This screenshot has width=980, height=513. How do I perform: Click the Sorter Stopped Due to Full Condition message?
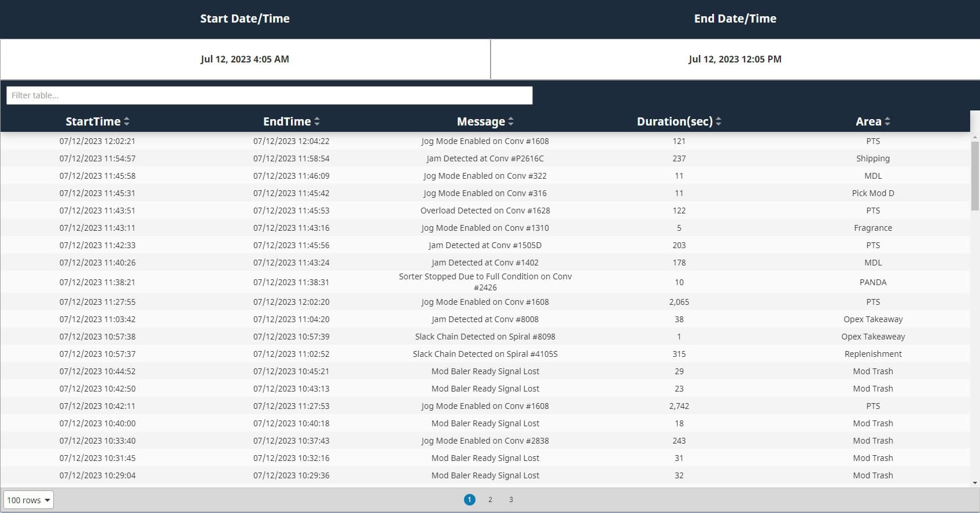click(485, 282)
